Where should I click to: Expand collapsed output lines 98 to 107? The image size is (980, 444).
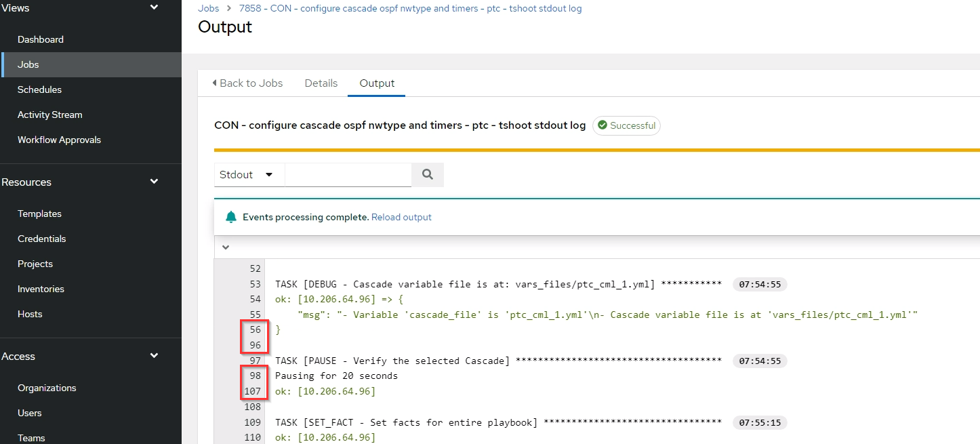255,383
